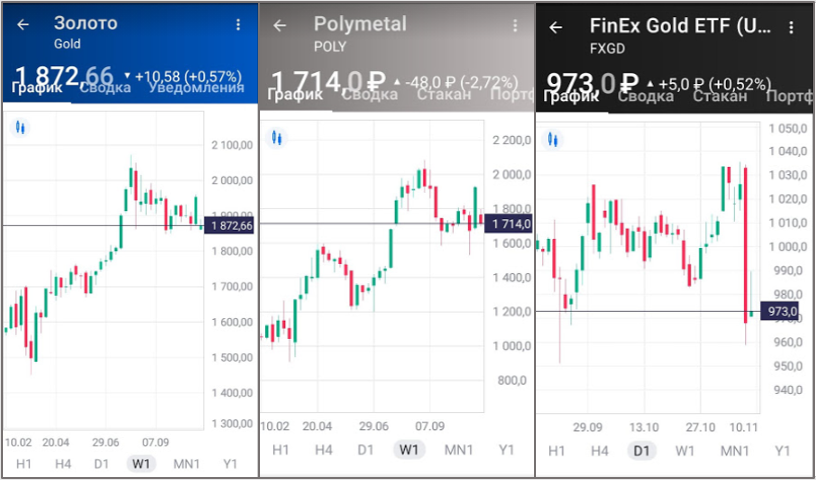Select the W1 timeframe on the Gold chart
Viewport: 816px width, 480px height.
click(141, 463)
